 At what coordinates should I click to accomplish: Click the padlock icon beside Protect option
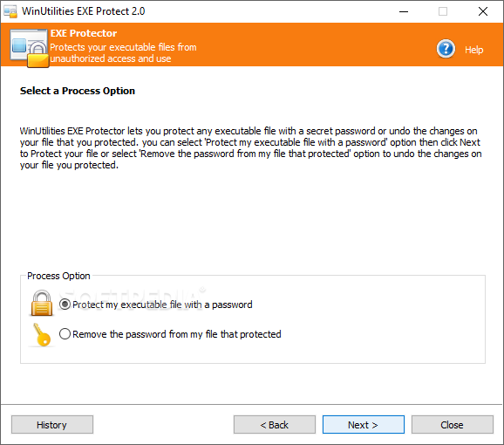(42, 303)
